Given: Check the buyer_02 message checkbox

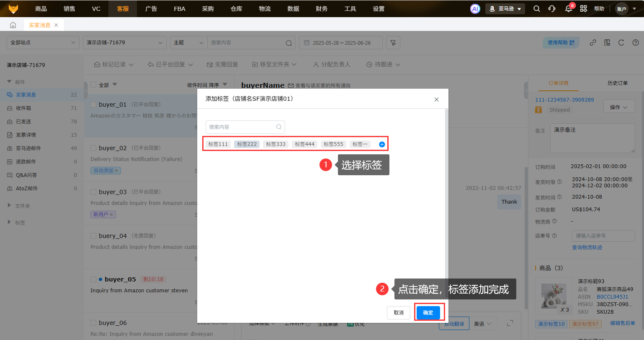Looking at the screenshot, I should [94, 148].
